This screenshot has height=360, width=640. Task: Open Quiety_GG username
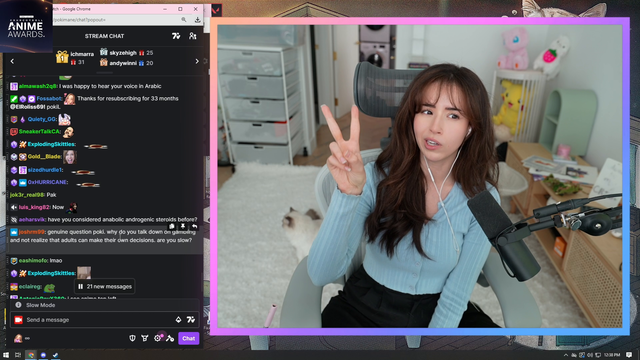(x=42, y=119)
